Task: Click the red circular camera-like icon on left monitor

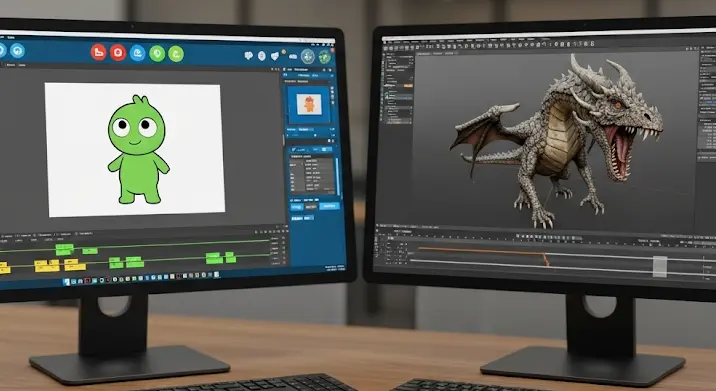Action: pos(117,53)
